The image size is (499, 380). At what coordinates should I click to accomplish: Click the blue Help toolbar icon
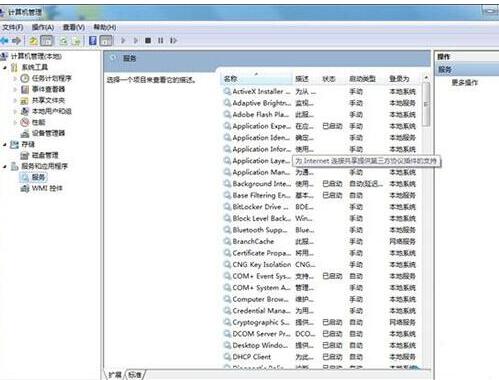(93, 41)
